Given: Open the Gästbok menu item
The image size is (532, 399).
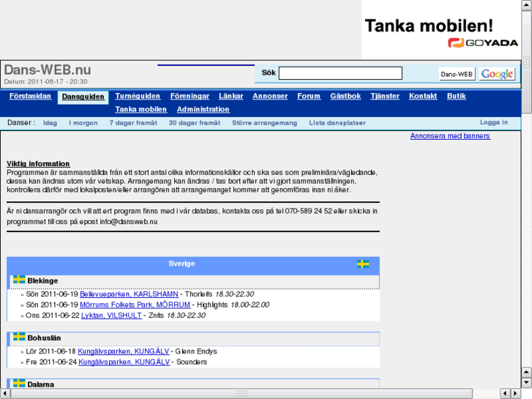Looking at the screenshot, I should 345,96.
